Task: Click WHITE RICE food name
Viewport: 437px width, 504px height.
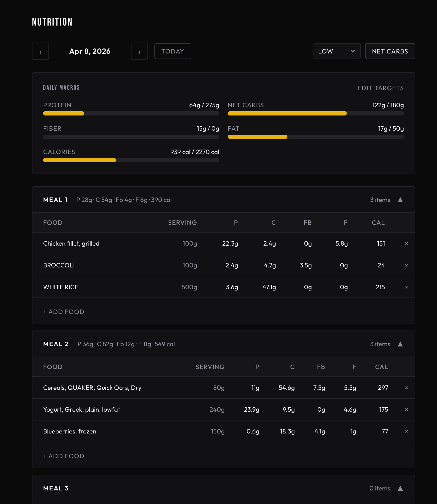Action: tap(61, 287)
